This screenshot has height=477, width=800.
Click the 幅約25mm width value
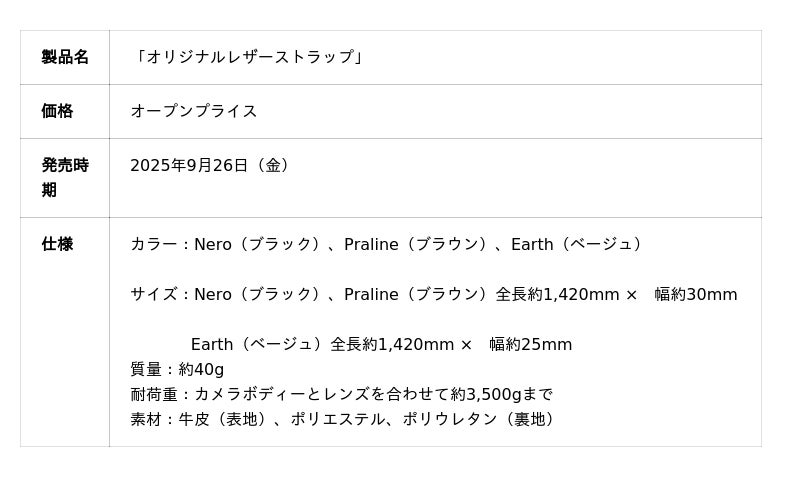click(x=531, y=344)
